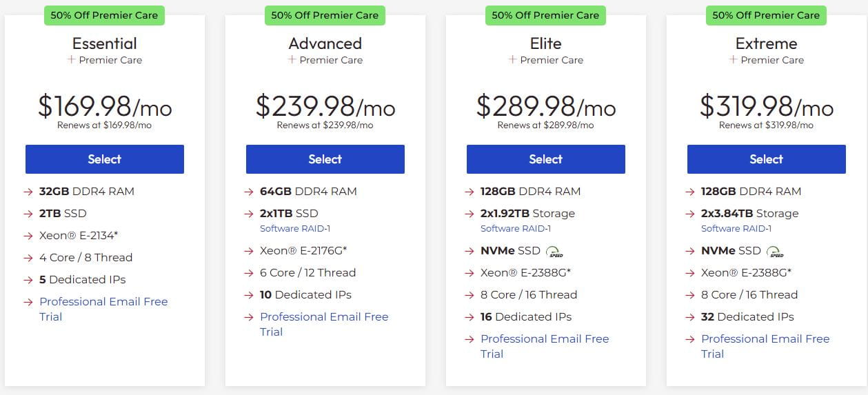Image resolution: width=868 pixels, height=395 pixels.
Task: Follow the Elite plan's Professional Email Free Trial link
Action: pos(545,339)
